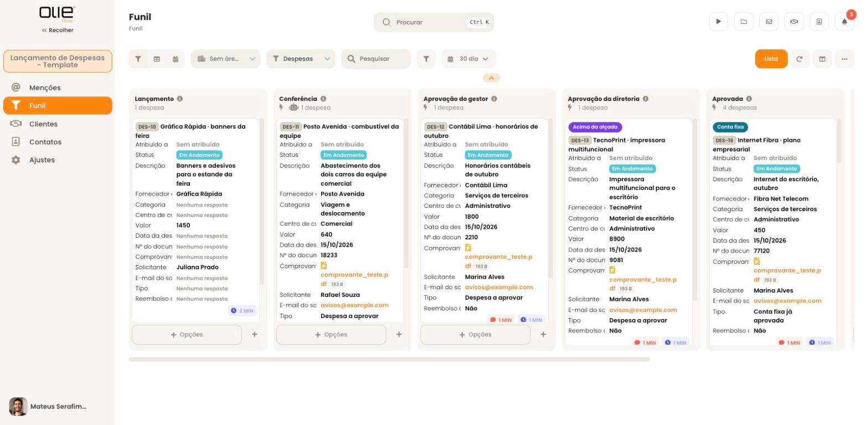Switch to calendar view icon in view switcher
Image resolution: width=868 pixels, height=425 pixels.
tap(175, 59)
